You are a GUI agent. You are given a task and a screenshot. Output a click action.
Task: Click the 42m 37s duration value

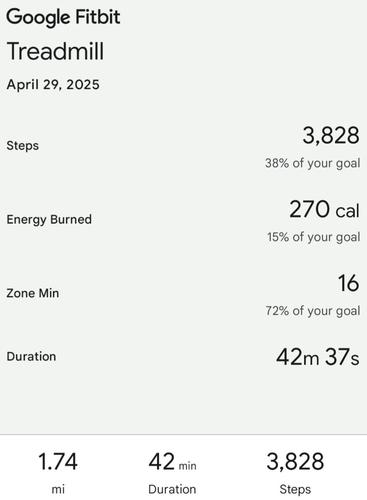point(318,357)
